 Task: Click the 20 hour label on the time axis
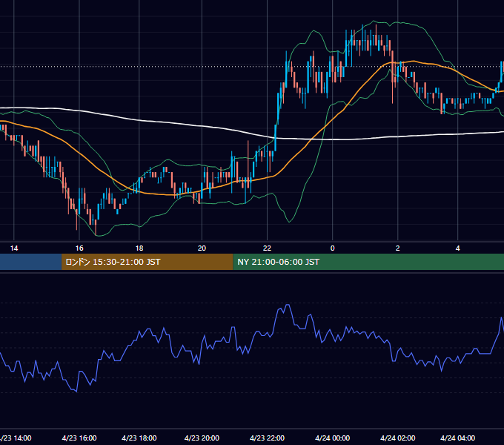(202, 248)
